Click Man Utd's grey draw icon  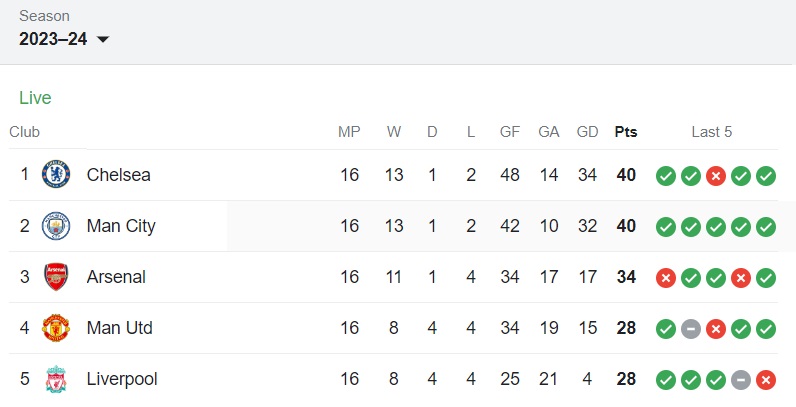click(x=691, y=328)
